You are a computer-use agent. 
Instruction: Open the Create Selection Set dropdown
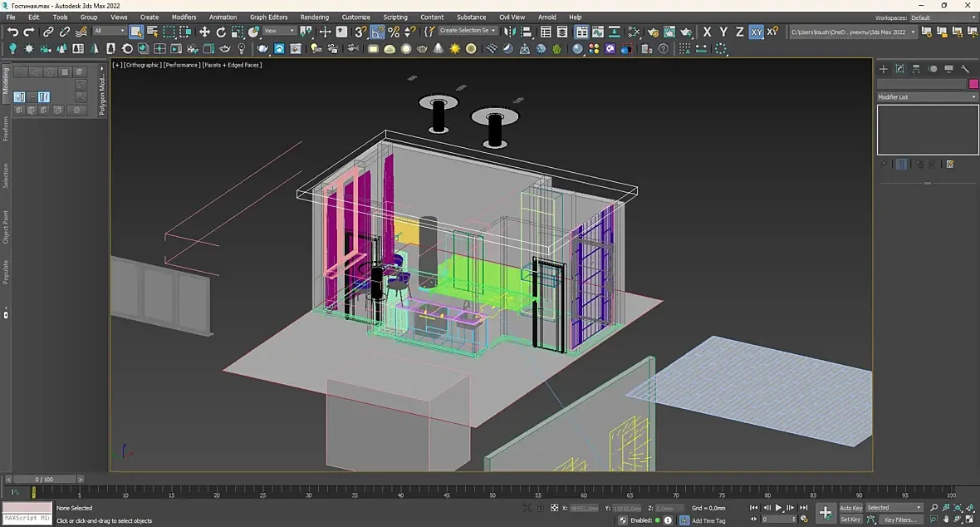[468, 31]
